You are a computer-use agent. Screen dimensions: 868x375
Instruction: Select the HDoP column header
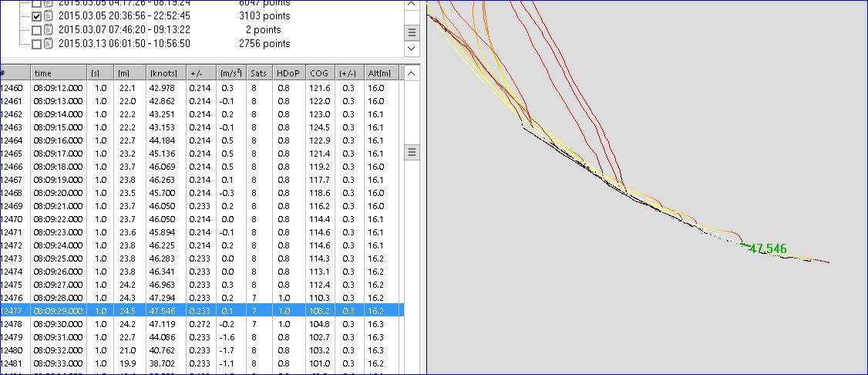click(x=290, y=73)
